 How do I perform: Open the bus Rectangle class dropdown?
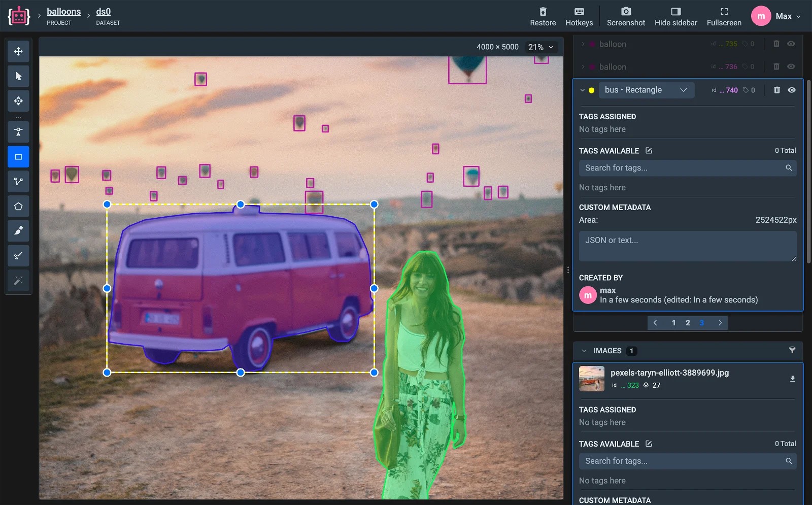pyautogui.click(x=646, y=90)
